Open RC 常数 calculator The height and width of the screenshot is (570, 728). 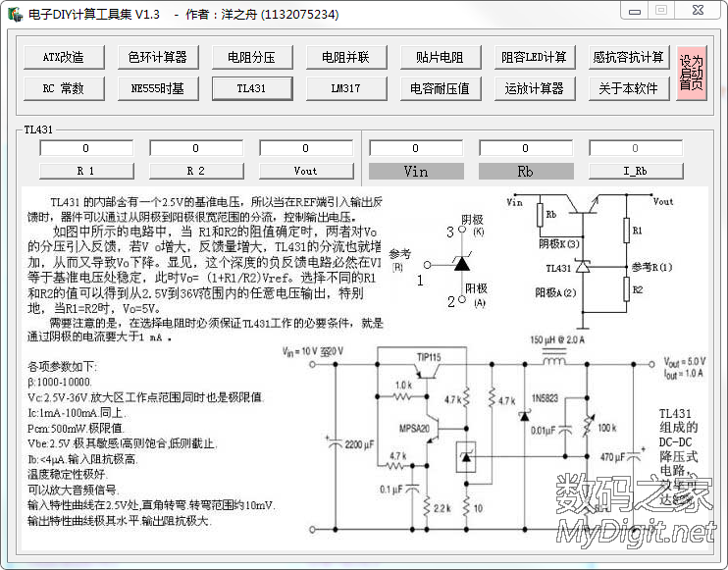[x=64, y=88]
